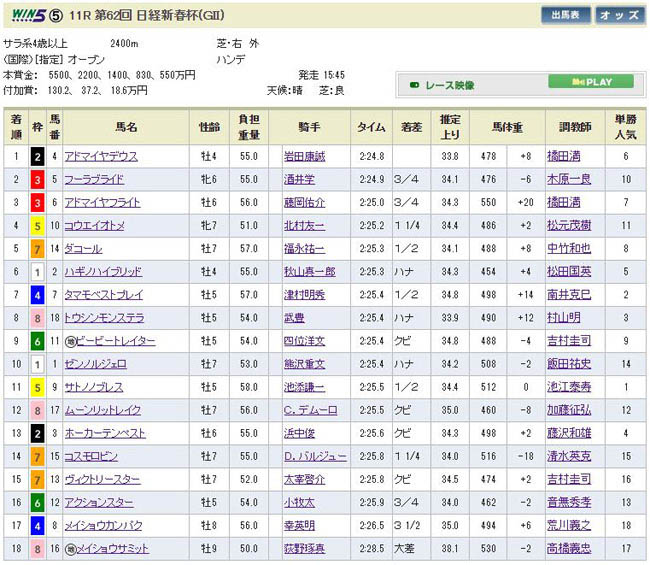Click orange frame 7 badge beside ダコール
This screenshot has width=650, height=565.
pos(38,249)
